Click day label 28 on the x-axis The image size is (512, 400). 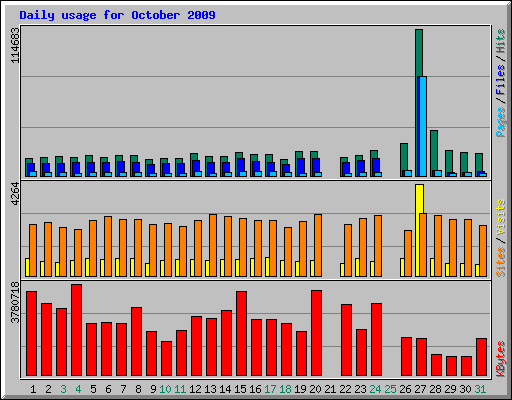435,389
